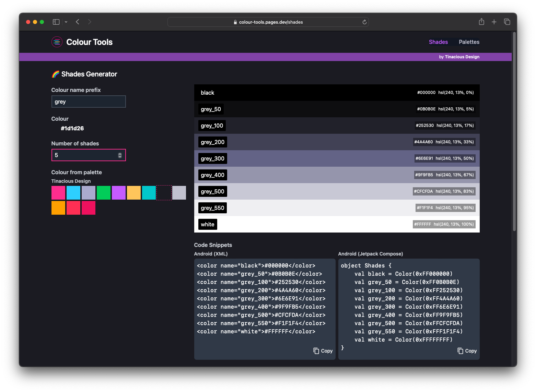Toggle the Safari sidebar icon

pos(56,22)
